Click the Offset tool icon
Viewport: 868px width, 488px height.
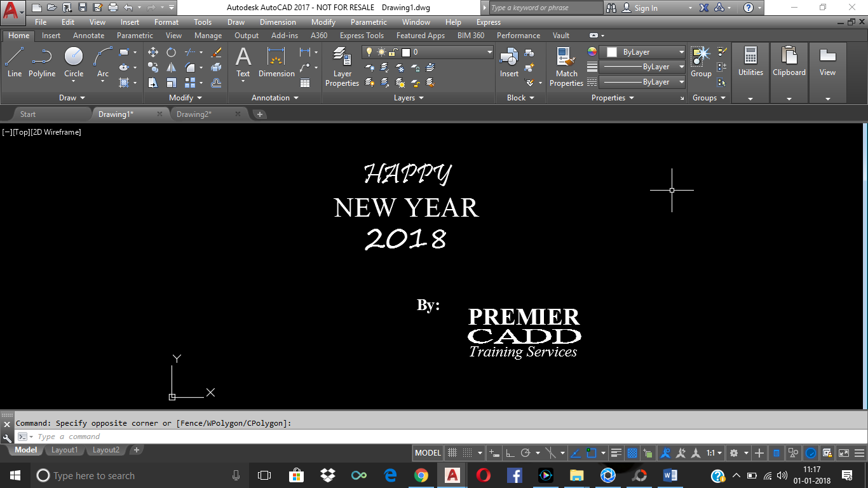(216, 83)
